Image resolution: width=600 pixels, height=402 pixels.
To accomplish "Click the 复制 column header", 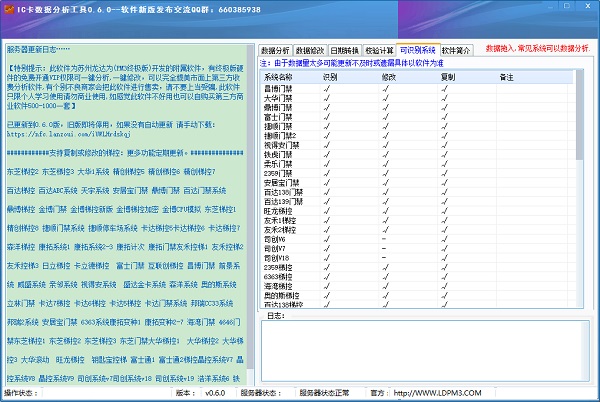I will (x=467, y=77).
